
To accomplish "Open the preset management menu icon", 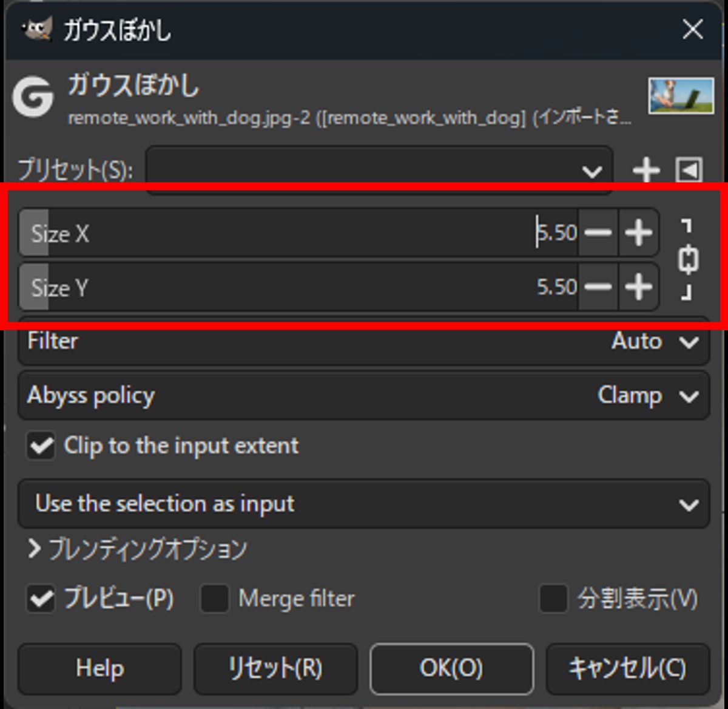I will coord(689,170).
